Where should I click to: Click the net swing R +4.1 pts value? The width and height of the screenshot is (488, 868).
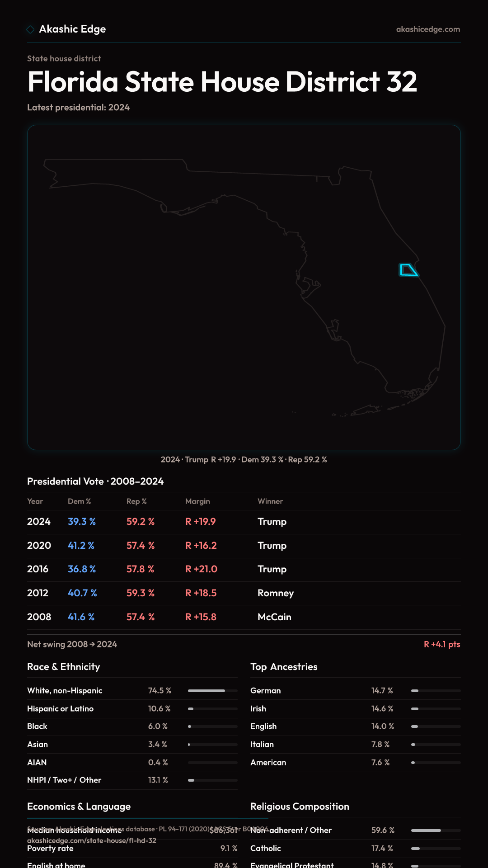pos(441,644)
